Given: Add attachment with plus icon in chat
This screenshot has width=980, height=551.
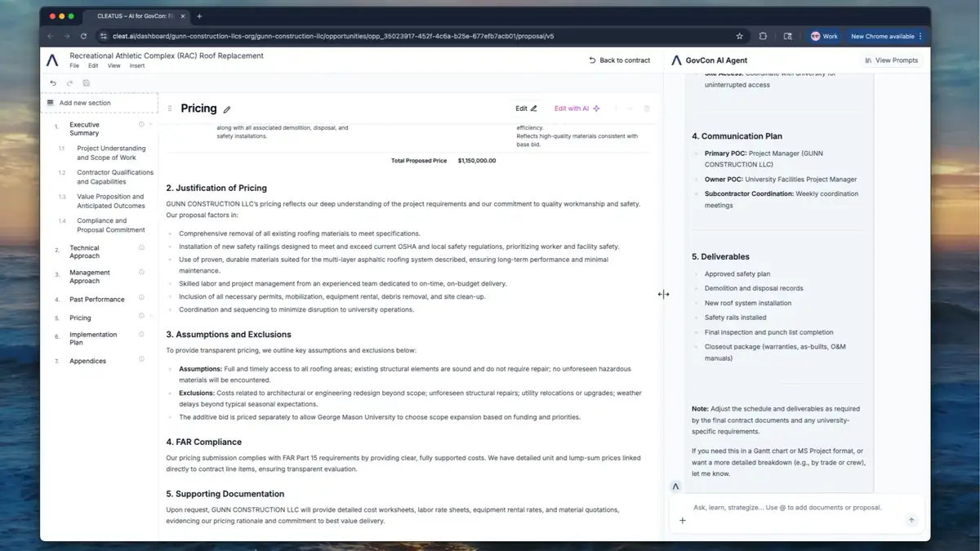Looking at the screenshot, I should point(683,521).
